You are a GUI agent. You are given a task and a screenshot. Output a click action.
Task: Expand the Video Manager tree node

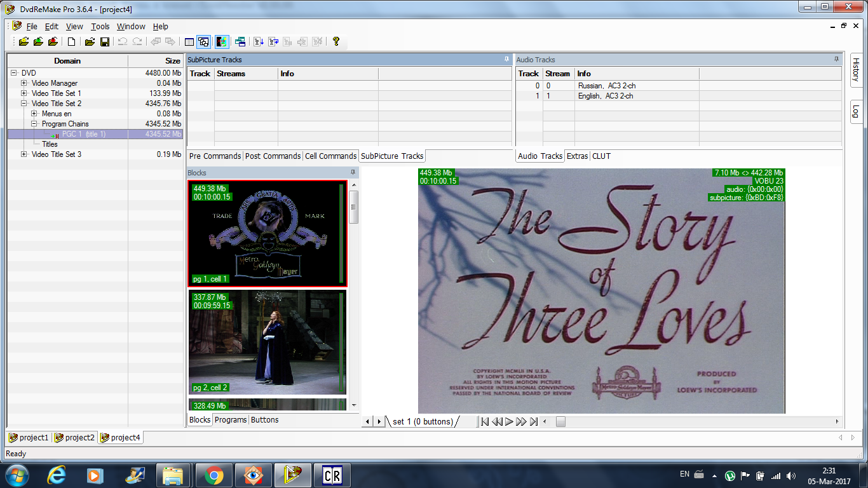click(x=24, y=83)
